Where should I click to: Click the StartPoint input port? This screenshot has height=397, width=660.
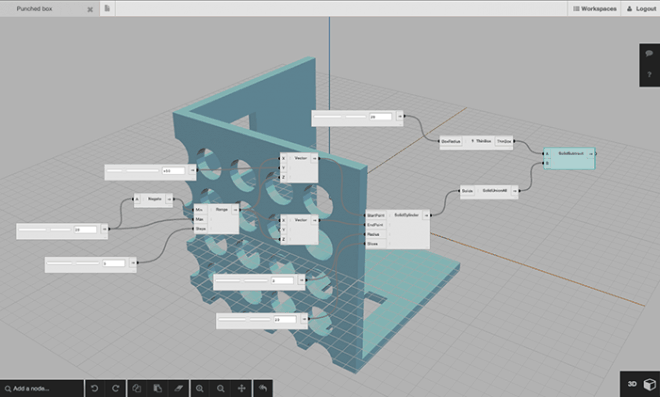point(375,215)
